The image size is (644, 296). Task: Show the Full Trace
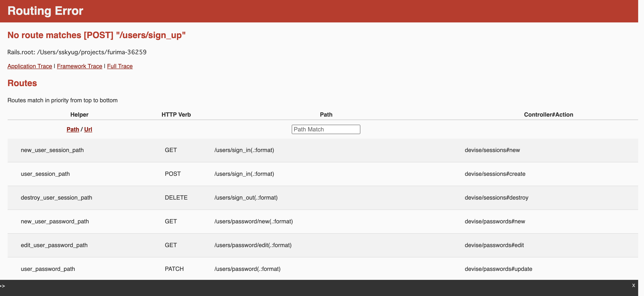(120, 66)
